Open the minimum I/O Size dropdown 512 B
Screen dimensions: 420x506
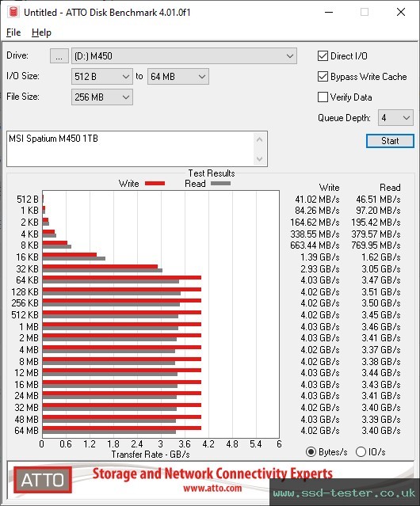(x=102, y=77)
